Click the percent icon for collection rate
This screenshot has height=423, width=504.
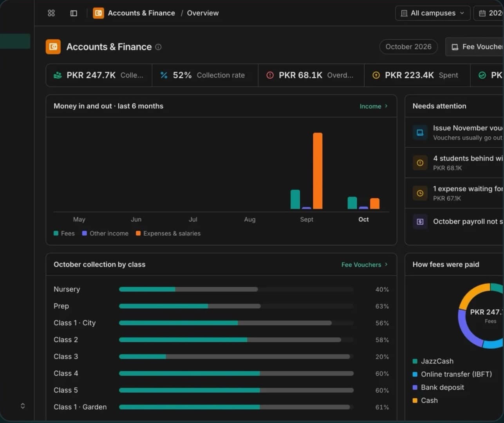coord(164,75)
